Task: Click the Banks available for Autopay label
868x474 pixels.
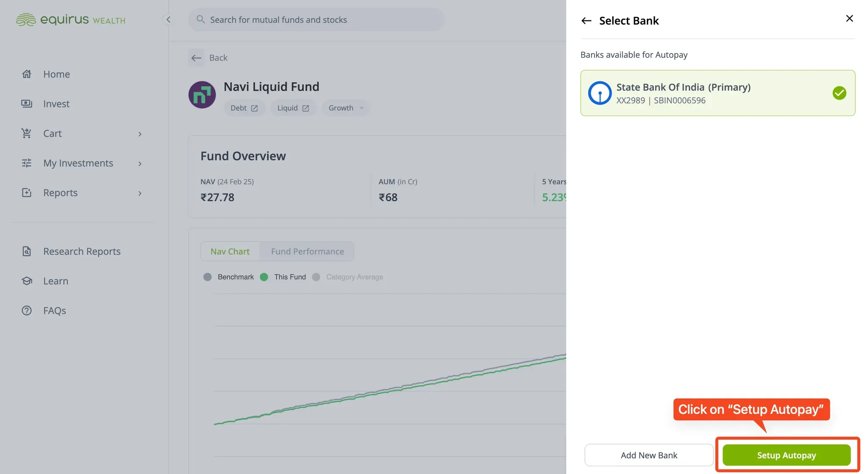Action: tap(634, 55)
